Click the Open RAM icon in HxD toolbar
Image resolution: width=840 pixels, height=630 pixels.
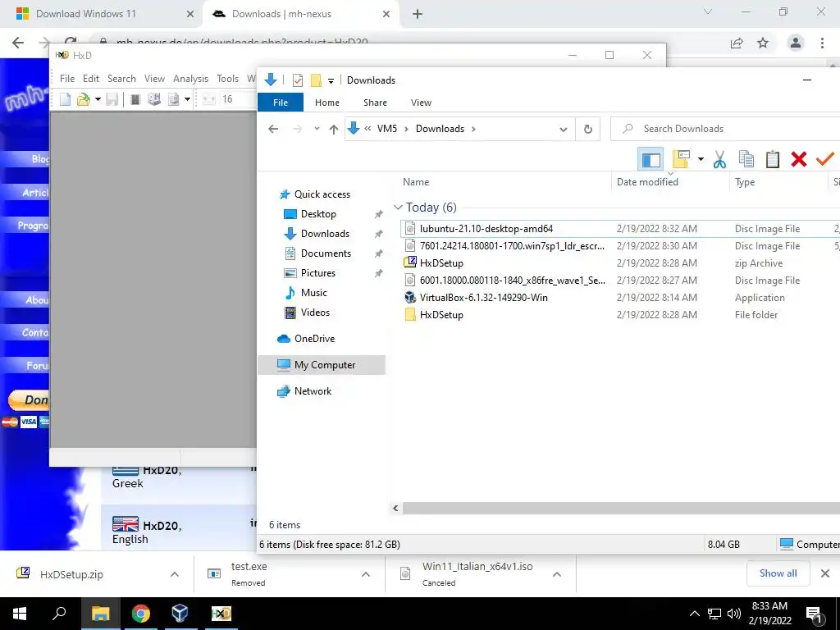135,99
